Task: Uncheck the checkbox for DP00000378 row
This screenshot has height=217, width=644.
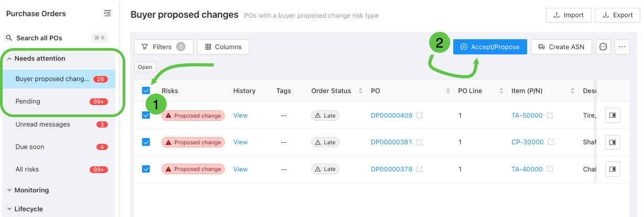Action: click(146, 169)
